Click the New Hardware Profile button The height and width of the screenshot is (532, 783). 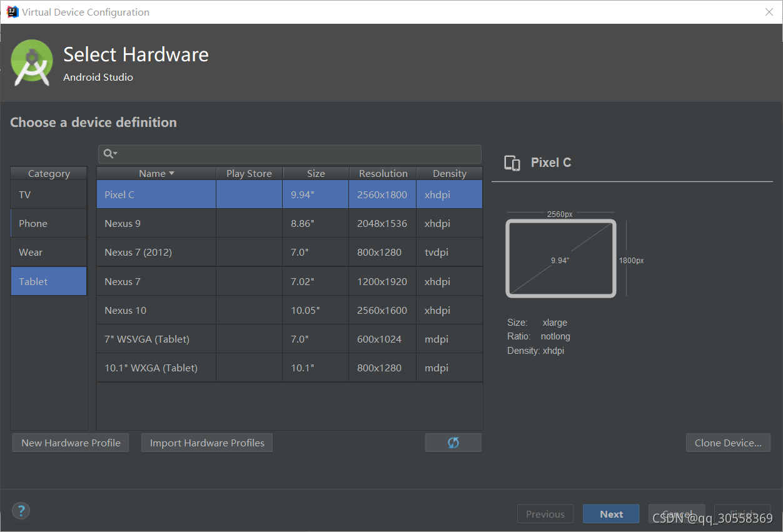click(71, 443)
